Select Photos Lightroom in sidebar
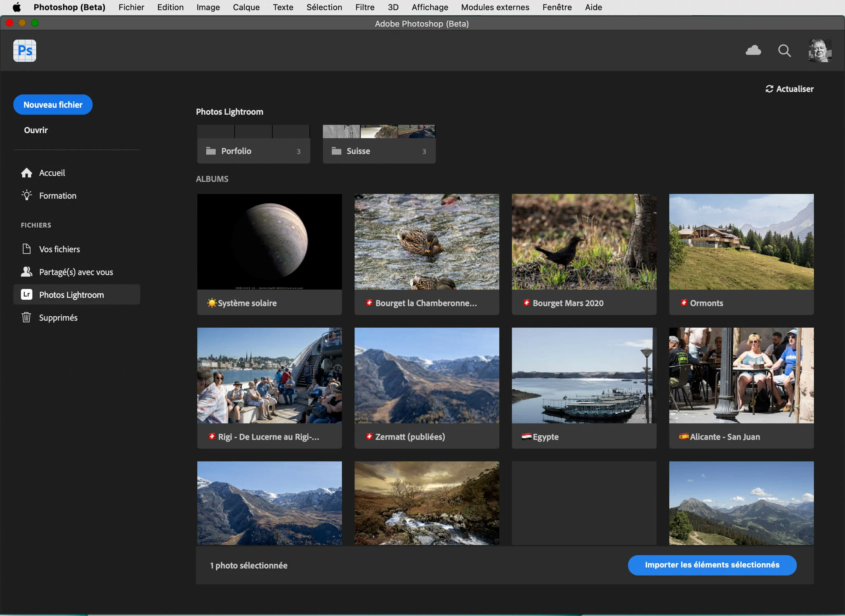 [71, 295]
